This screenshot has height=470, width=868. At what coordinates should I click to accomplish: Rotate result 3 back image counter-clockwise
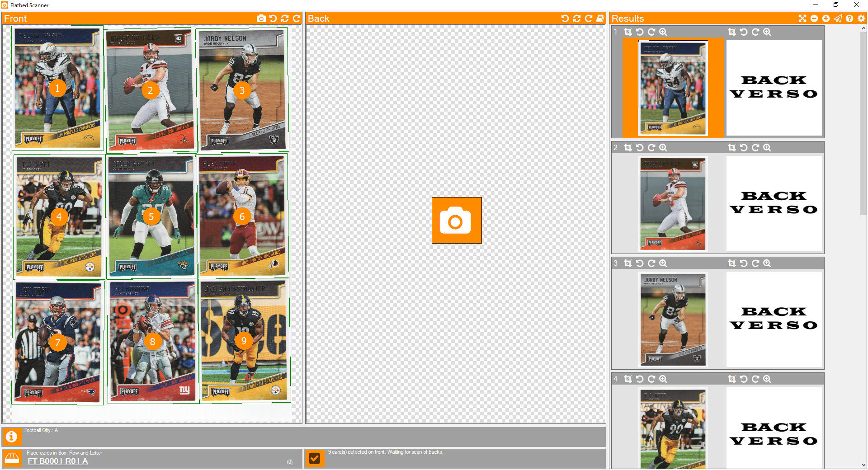pos(744,263)
